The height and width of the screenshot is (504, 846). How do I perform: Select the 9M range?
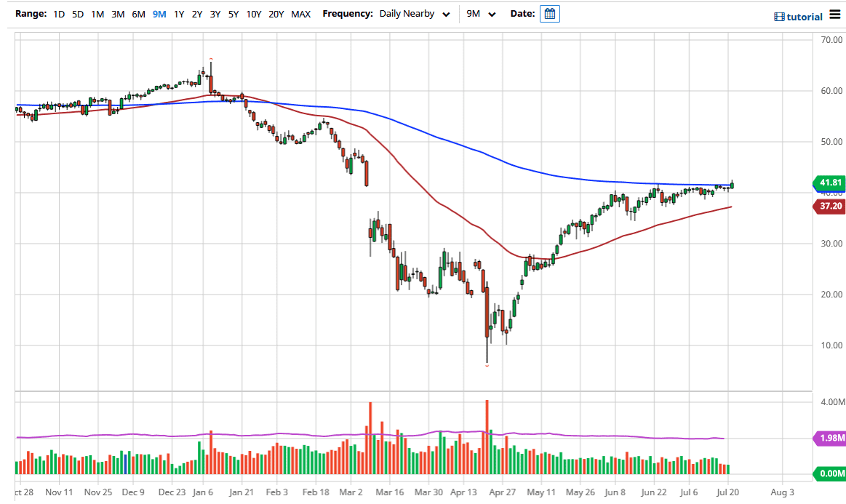click(x=159, y=14)
